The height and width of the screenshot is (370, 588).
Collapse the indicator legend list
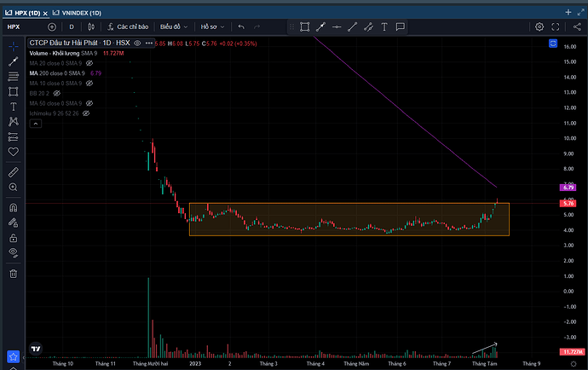pyautogui.click(x=36, y=123)
